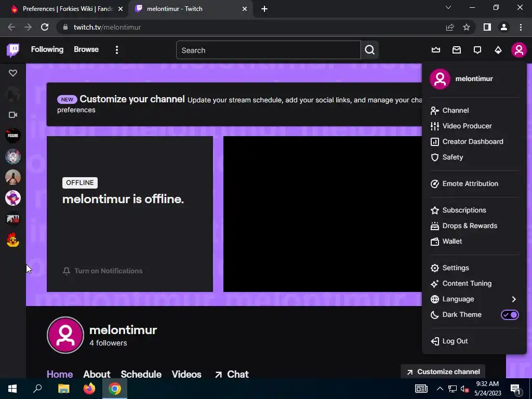
Task: Open the Chat popout link
Action: 232,374
